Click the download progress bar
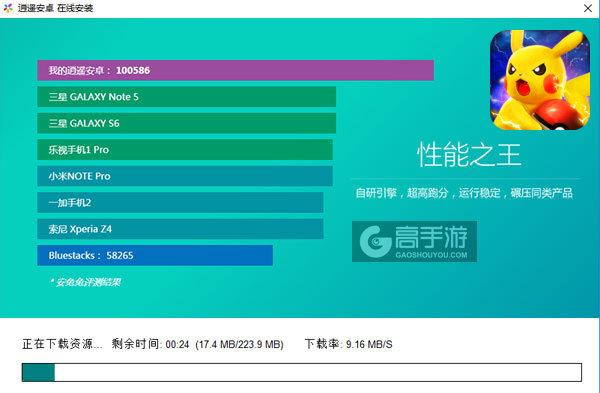 302,372
